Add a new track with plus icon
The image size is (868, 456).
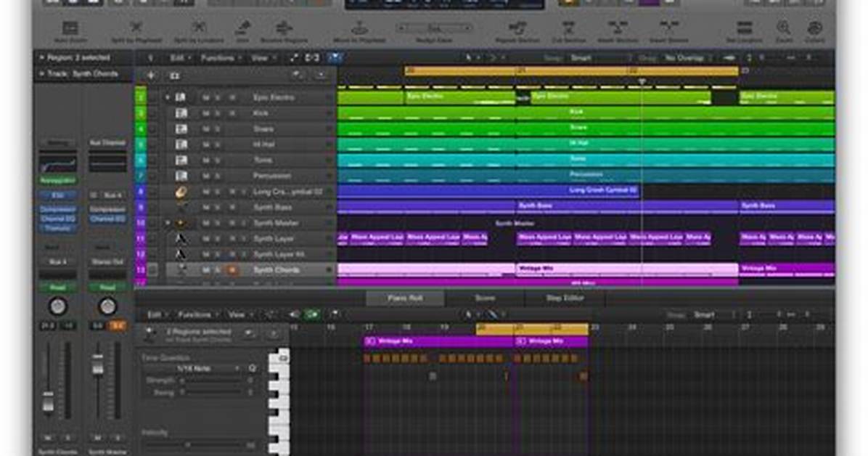pos(150,76)
